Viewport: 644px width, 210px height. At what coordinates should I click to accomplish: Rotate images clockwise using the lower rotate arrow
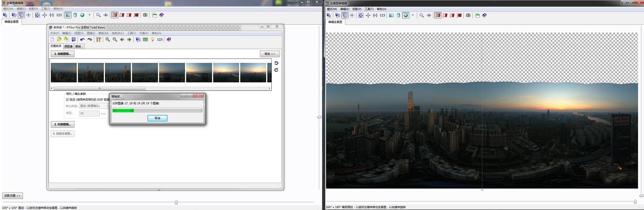276,70
